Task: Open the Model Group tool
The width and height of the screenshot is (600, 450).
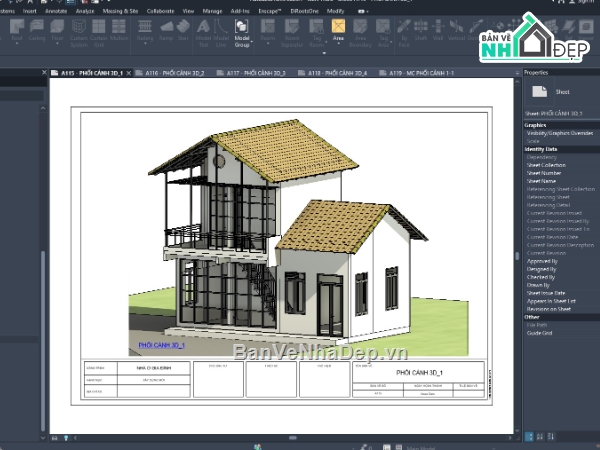Action: (242, 33)
